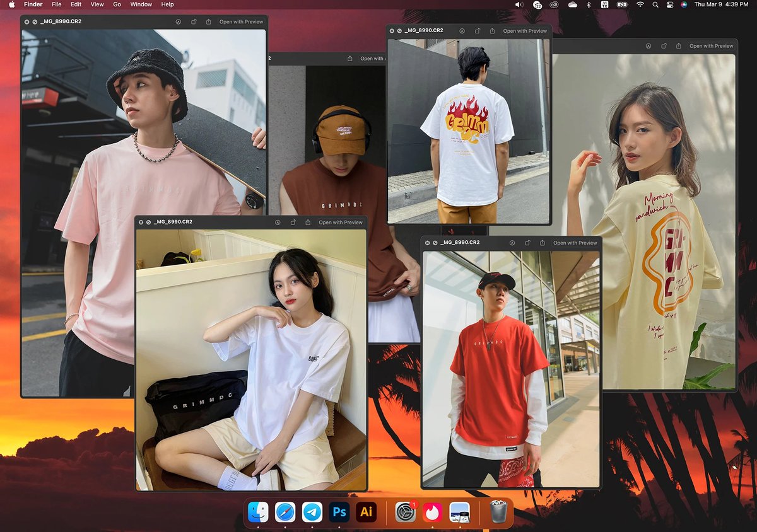Screen dimensions: 757x532
Task: Open the pink shirt photo with Preview
Action: point(242,21)
